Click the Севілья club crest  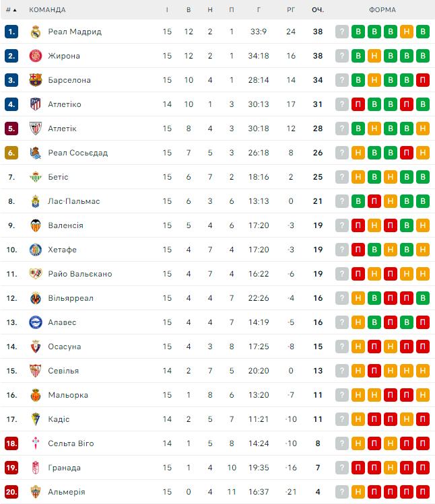point(36,371)
